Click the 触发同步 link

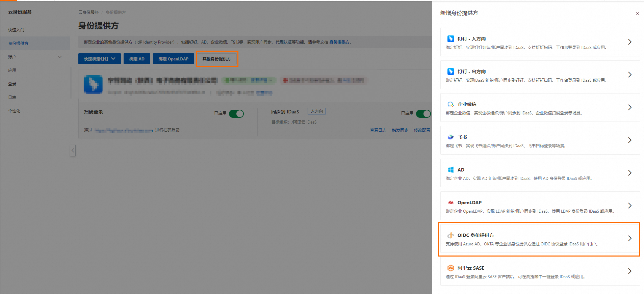point(400,130)
